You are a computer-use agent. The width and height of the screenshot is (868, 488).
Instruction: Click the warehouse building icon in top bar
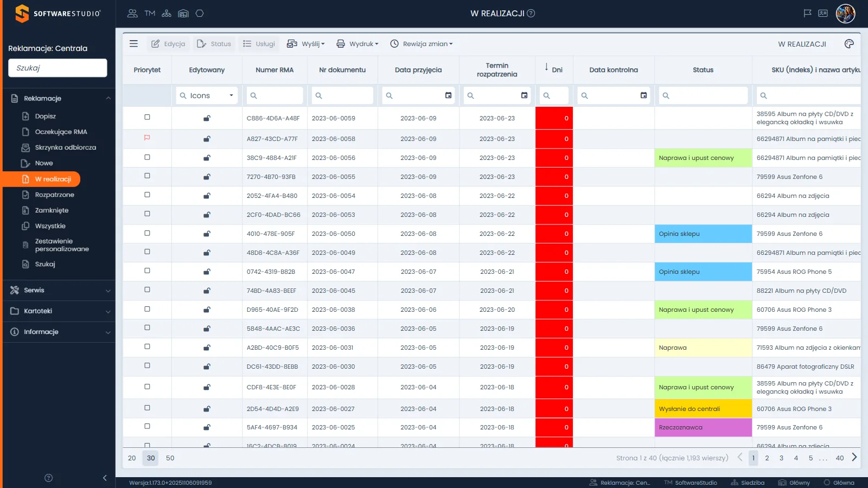[183, 14]
